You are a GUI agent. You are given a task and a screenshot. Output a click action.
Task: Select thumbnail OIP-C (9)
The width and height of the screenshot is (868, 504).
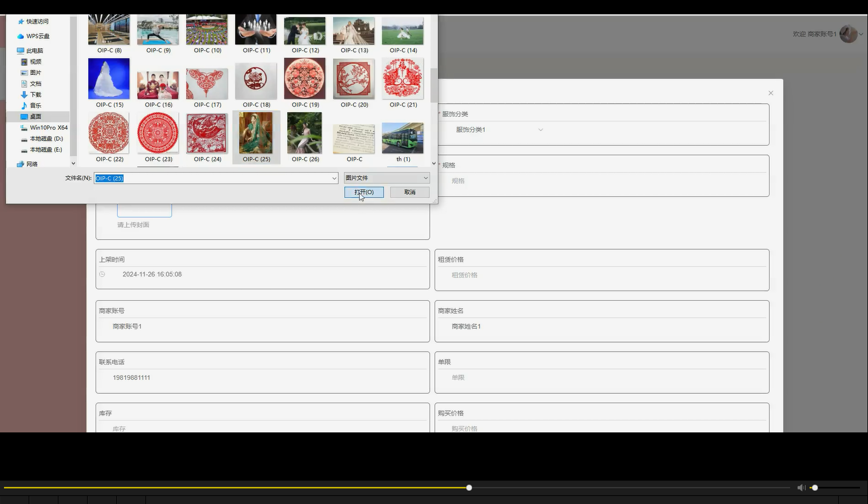click(x=158, y=34)
